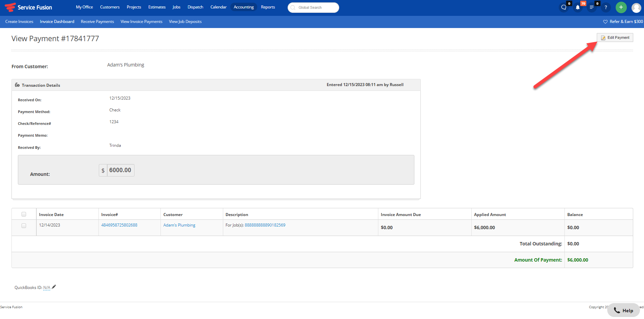The height and width of the screenshot is (319, 644).
Task: Go to View Invoice Payments
Action: [142, 22]
